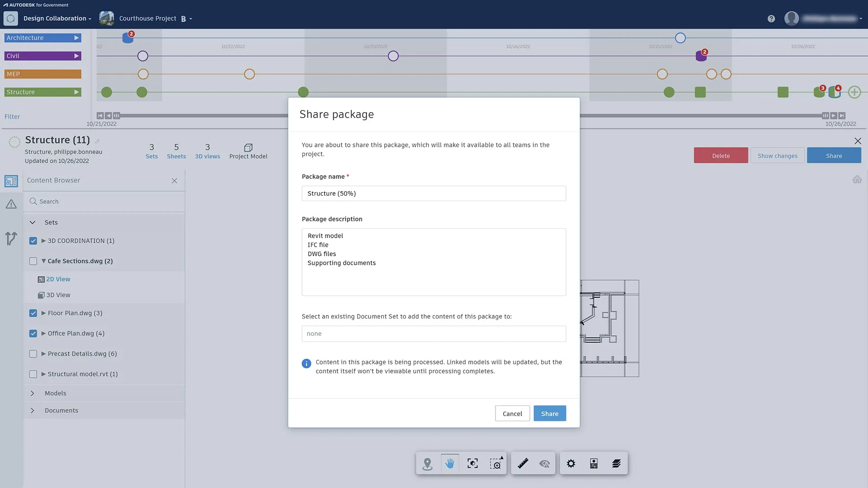Open the layers stack icon
Image resolution: width=868 pixels, height=488 pixels.
pyautogui.click(x=616, y=464)
